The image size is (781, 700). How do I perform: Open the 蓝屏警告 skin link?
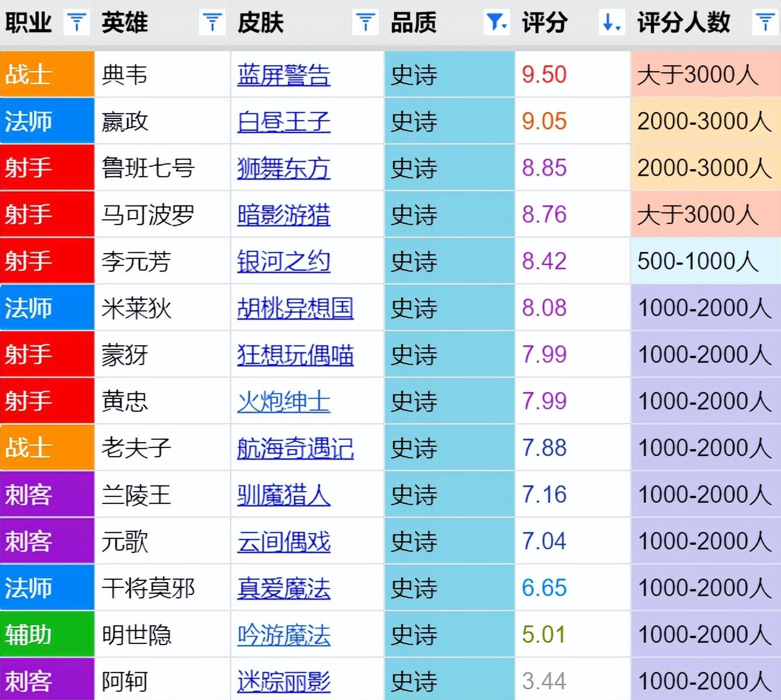284,75
